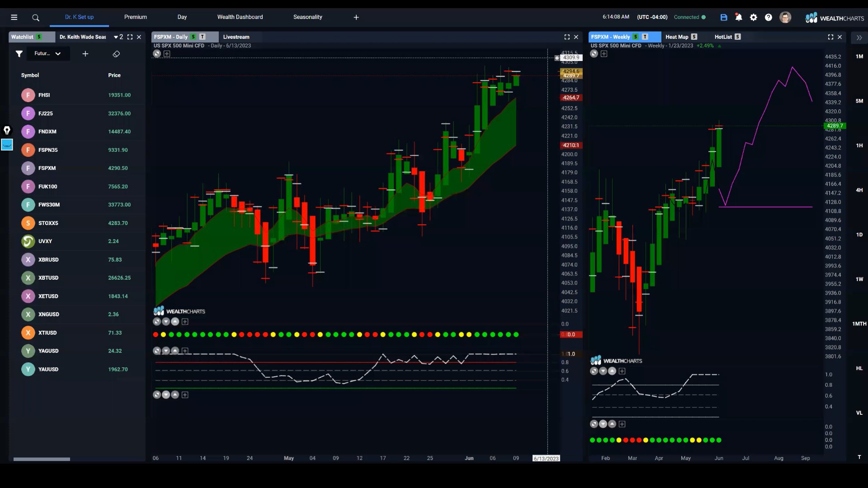This screenshot has height=488, width=868.
Task: Click the first red dot in daily signal row
Action: coord(156,335)
